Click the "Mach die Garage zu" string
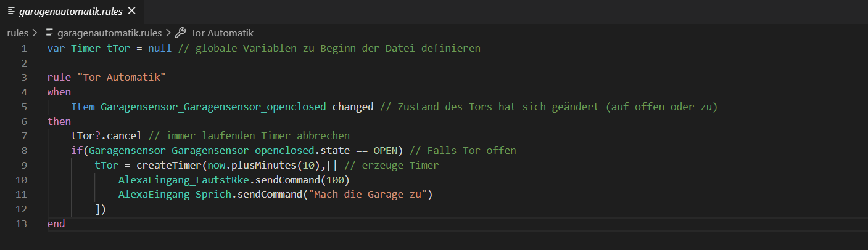 coord(370,195)
